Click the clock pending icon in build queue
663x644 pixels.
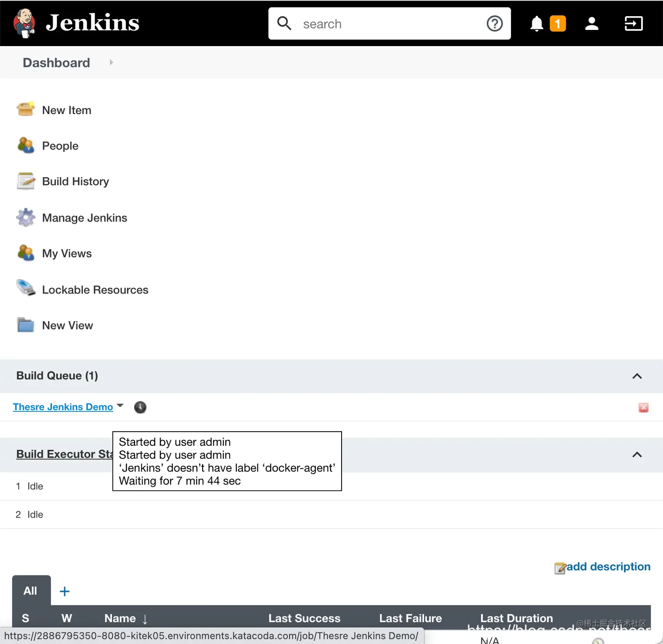click(140, 408)
